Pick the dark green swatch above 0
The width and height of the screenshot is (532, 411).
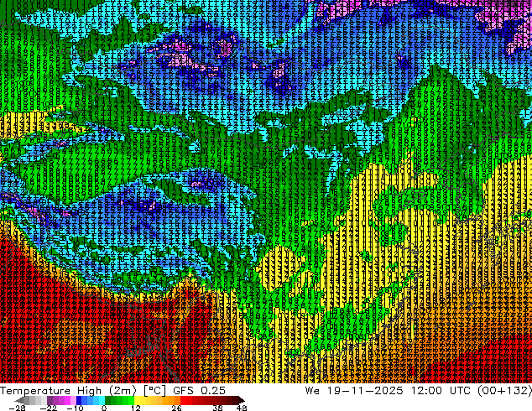108,400
